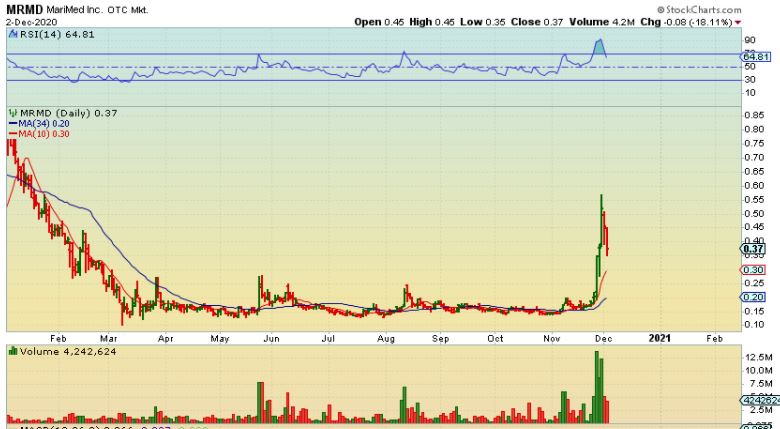Viewport: 780px width, 429px height.
Task: Click the 2021 label on time axis
Action: pyautogui.click(x=660, y=338)
